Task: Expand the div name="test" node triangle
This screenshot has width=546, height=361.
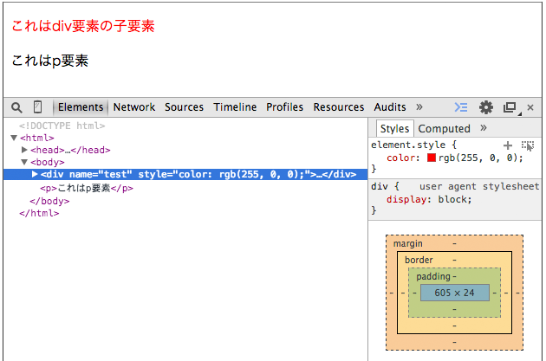Action: pos(34,174)
